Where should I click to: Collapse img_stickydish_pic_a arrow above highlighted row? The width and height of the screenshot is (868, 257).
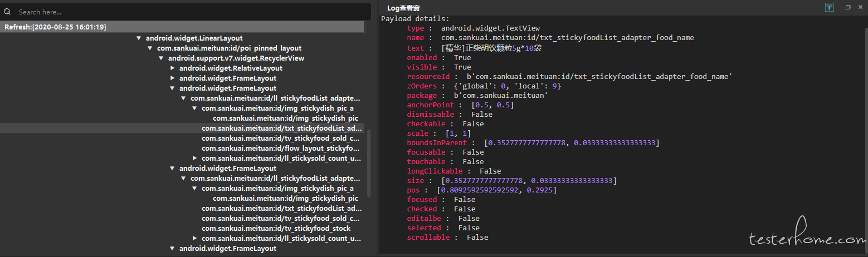[x=194, y=108]
